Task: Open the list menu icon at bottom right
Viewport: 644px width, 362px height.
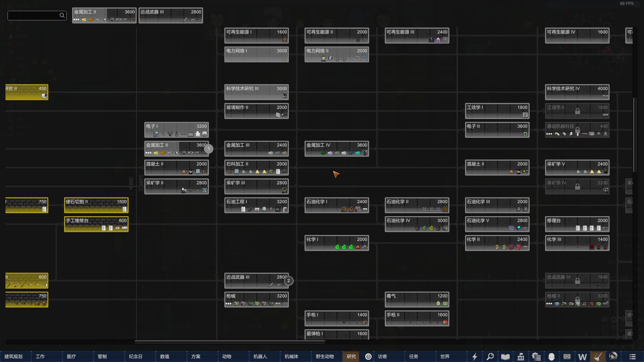Action: click(632, 357)
